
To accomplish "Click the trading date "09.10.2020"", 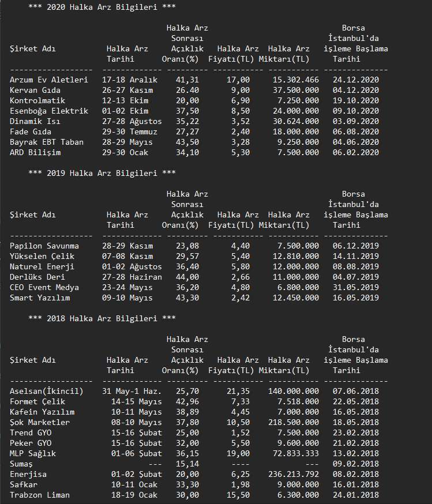I will click(x=356, y=111).
